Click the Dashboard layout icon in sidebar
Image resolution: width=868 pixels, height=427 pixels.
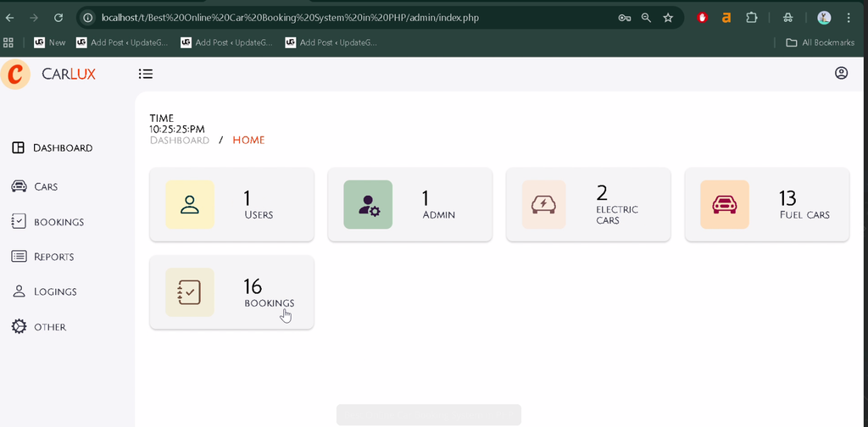click(19, 147)
